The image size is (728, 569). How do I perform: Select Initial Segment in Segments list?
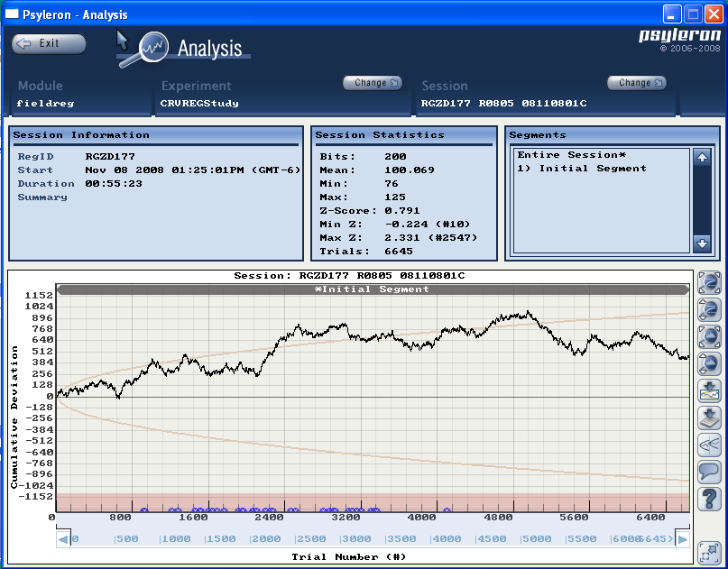pos(582,169)
